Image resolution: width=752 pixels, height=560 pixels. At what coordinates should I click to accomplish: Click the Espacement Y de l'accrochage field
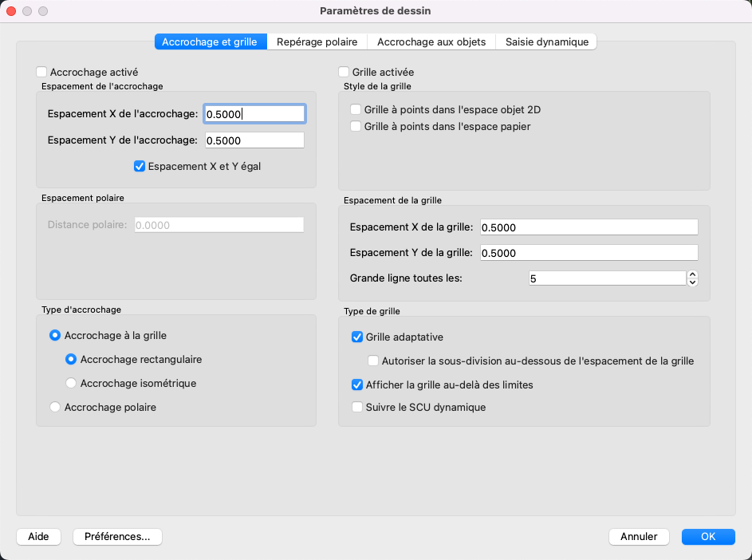point(254,140)
